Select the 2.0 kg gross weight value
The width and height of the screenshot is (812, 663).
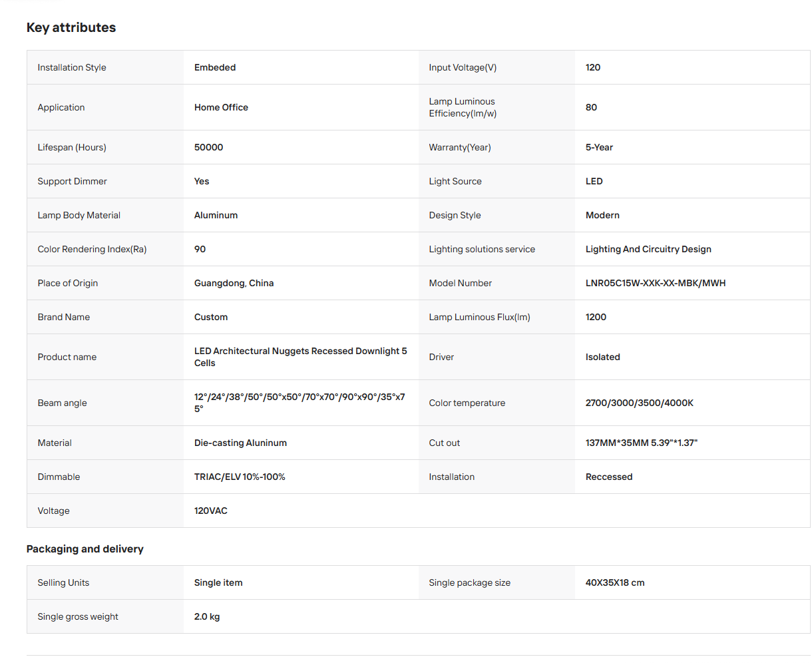click(x=207, y=616)
